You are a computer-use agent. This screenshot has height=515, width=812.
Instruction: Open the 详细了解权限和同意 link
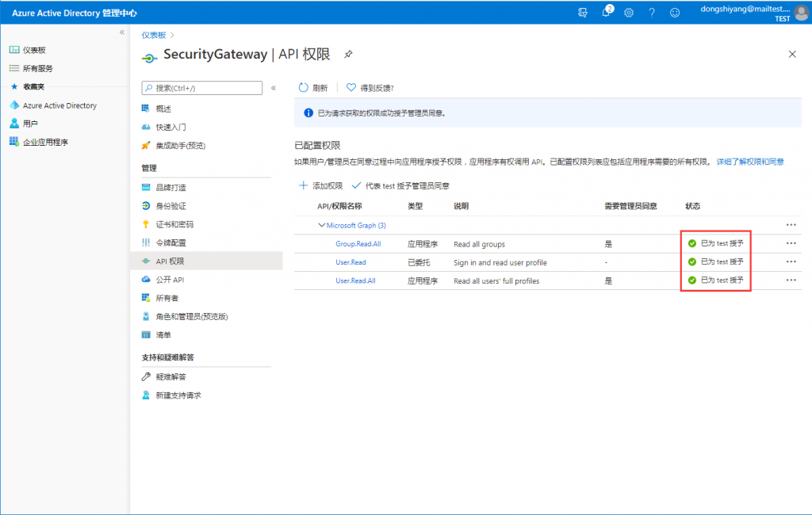tap(750, 162)
